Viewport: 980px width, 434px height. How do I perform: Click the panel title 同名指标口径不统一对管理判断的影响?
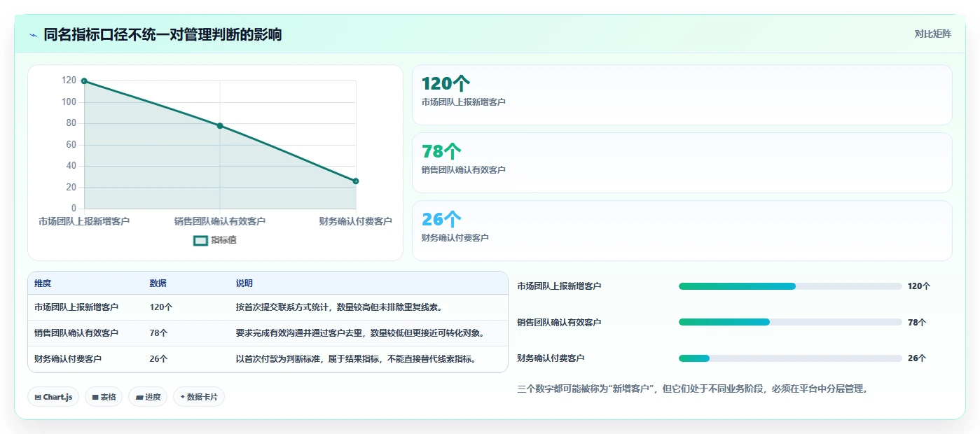(x=163, y=34)
